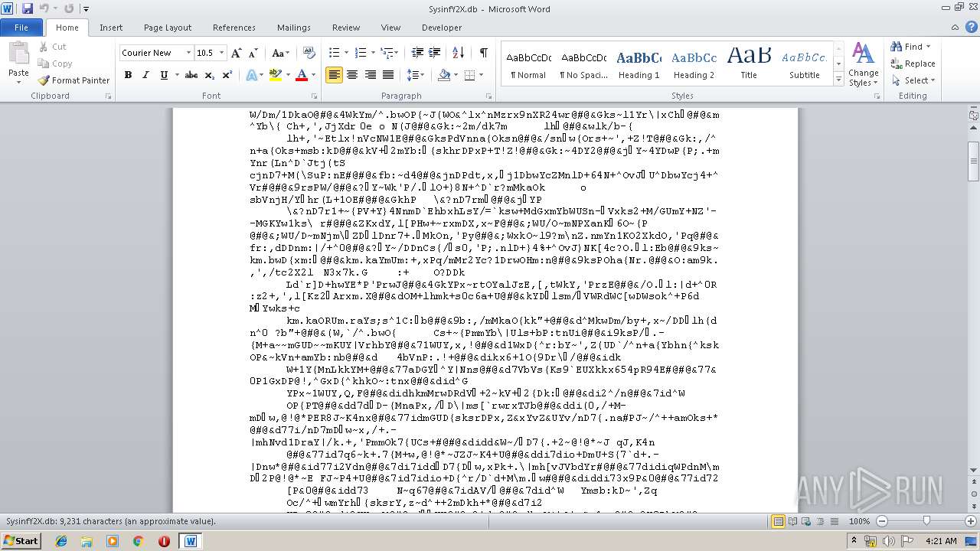Justify the paragraph text
This screenshot has width=980, height=551.
(388, 75)
